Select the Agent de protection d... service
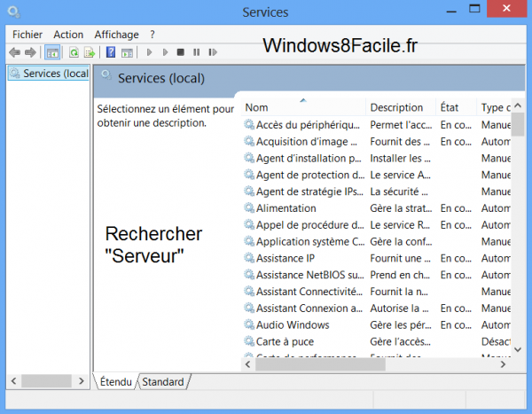This screenshot has height=414, width=532. (x=310, y=175)
